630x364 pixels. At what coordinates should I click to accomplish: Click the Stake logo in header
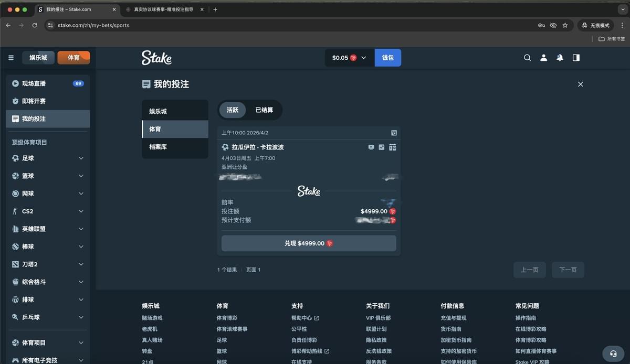156,58
